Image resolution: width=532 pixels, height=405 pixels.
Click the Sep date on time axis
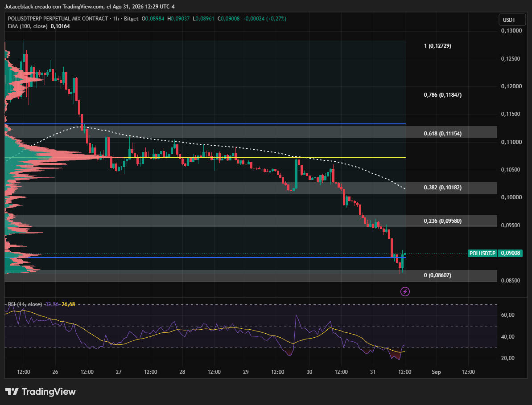pos(436,372)
